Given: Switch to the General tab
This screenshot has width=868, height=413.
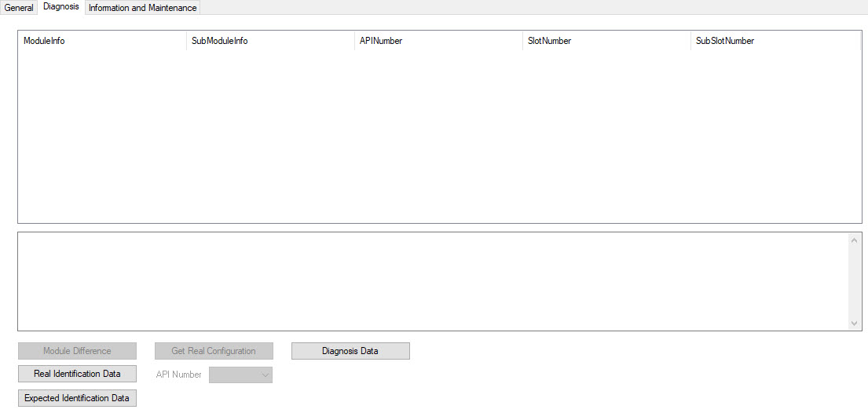Looking at the screenshot, I should 19,8.
